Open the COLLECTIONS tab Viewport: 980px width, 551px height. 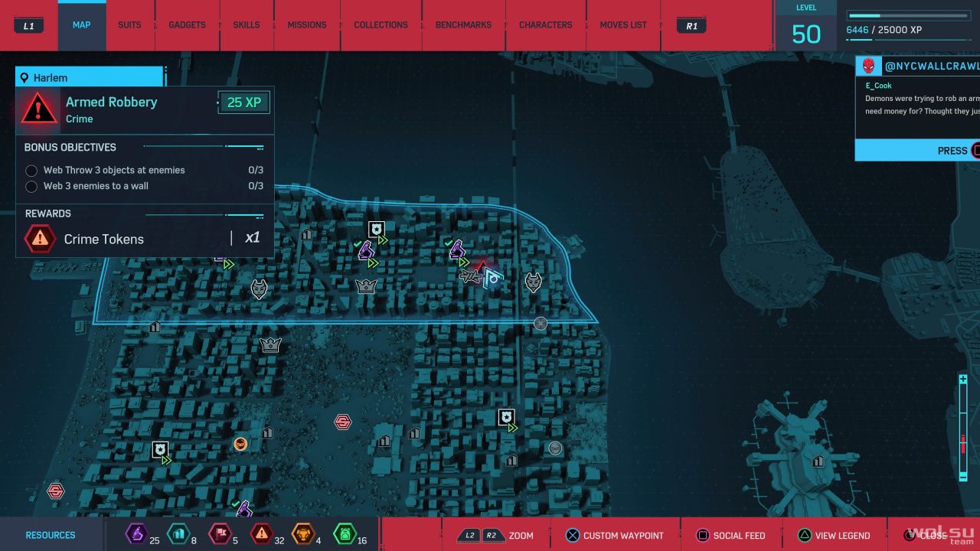381,25
